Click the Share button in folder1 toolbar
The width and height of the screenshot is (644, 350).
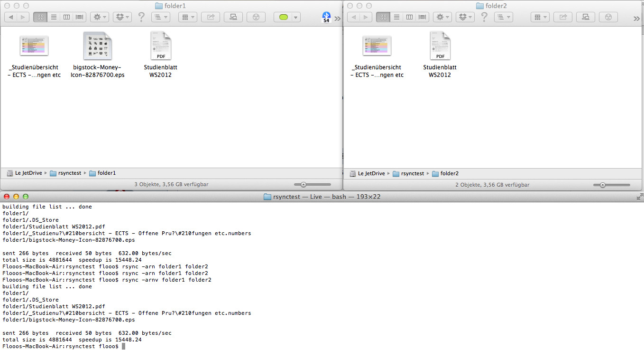pyautogui.click(x=211, y=17)
